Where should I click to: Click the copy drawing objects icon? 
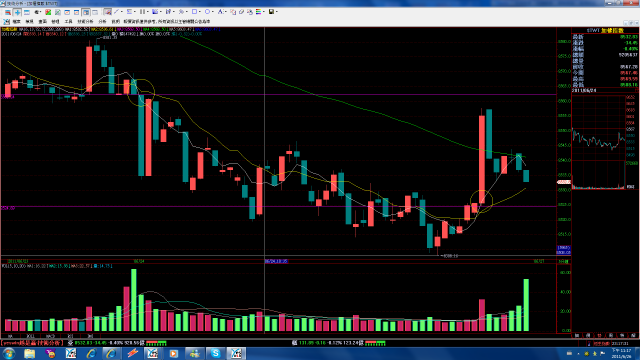click(233, 12)
